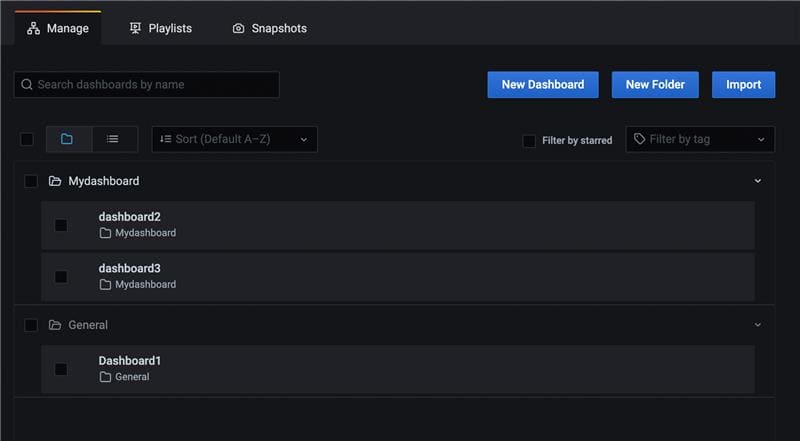Click the sort icon in Sort dropdown
This screenshot has height=441, width=800.
click(165, 139)
